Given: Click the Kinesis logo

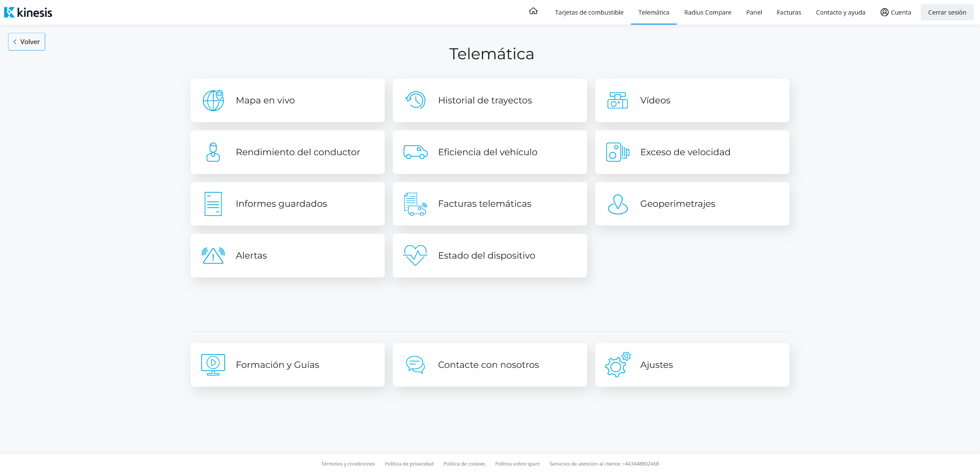Looking at the screenshot, I should click(x=28, y=12).
